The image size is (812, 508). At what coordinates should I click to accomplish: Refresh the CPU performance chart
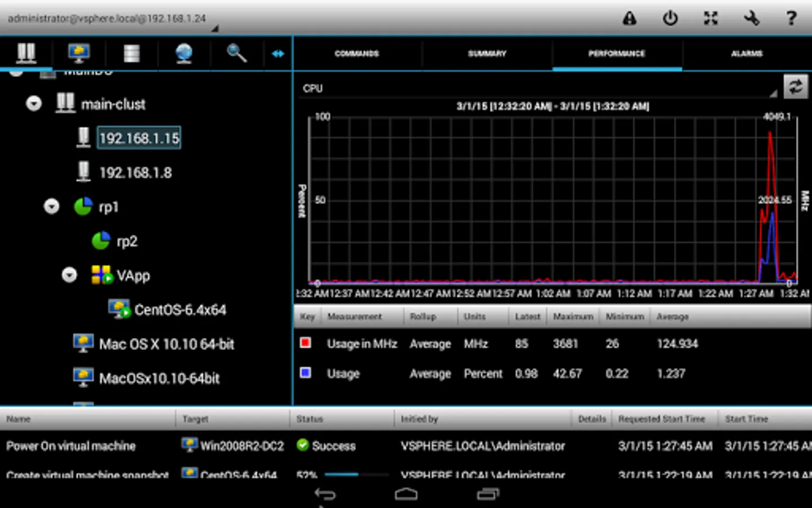pyautogui.click(x=795, y=87)
